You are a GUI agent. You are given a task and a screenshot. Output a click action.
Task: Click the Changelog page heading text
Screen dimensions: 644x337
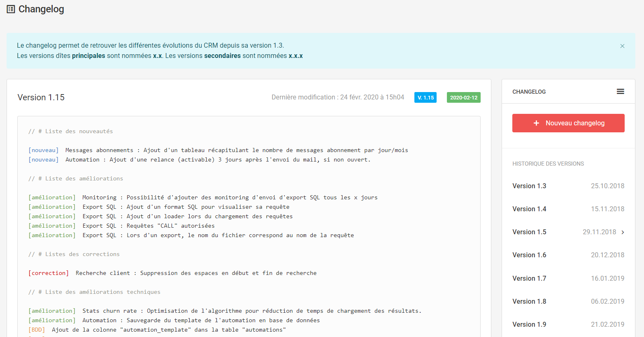pos(41,9)
